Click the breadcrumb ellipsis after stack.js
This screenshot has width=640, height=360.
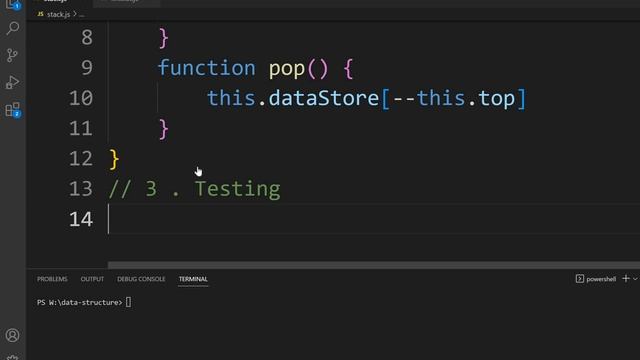(x=82, y=14)
